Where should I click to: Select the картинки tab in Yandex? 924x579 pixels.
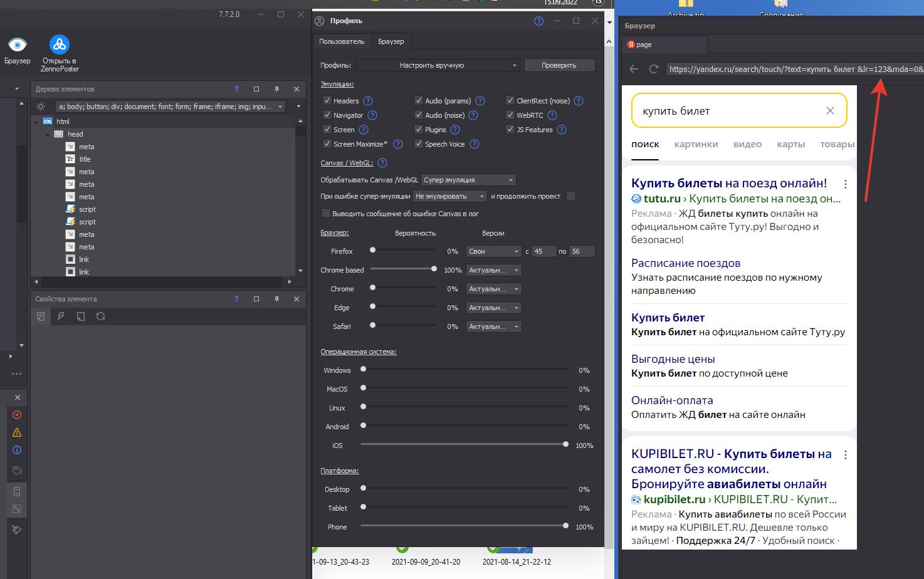696,144
